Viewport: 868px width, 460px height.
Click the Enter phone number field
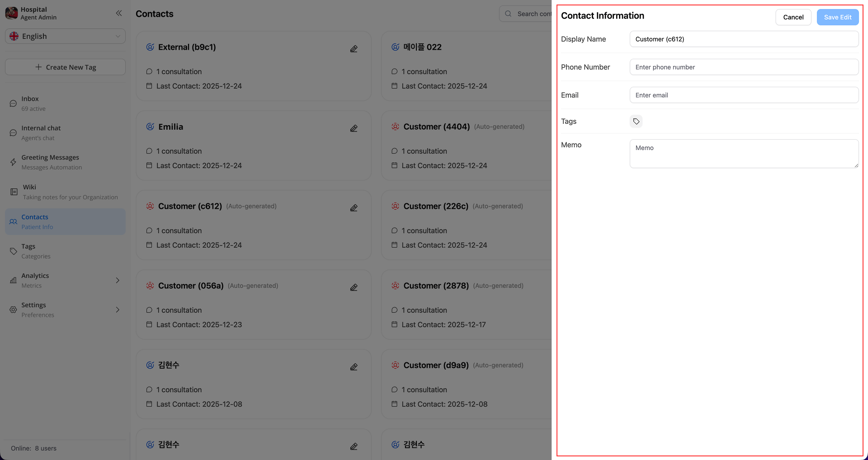point(744,67)
